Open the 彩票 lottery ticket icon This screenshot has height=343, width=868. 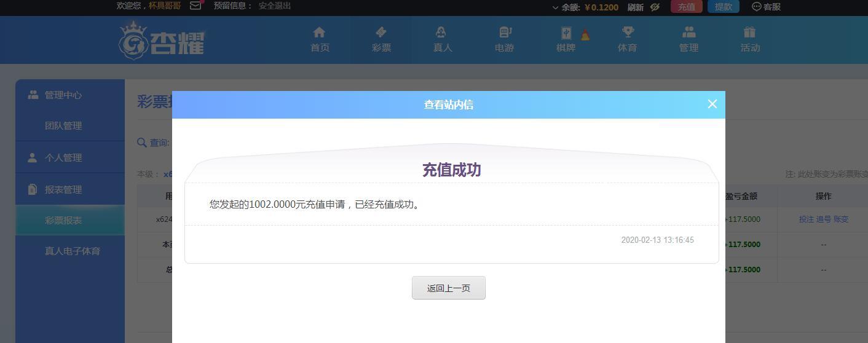381,33
